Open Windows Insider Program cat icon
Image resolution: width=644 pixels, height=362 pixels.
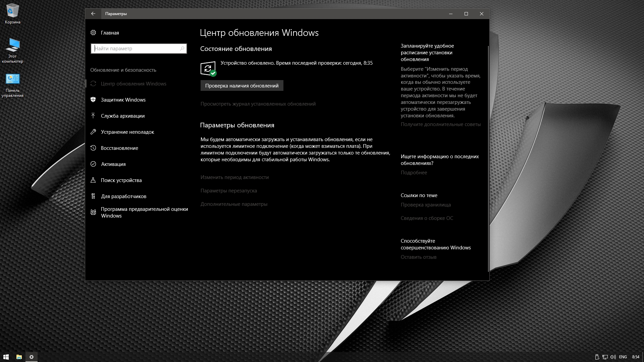point(93,212)
